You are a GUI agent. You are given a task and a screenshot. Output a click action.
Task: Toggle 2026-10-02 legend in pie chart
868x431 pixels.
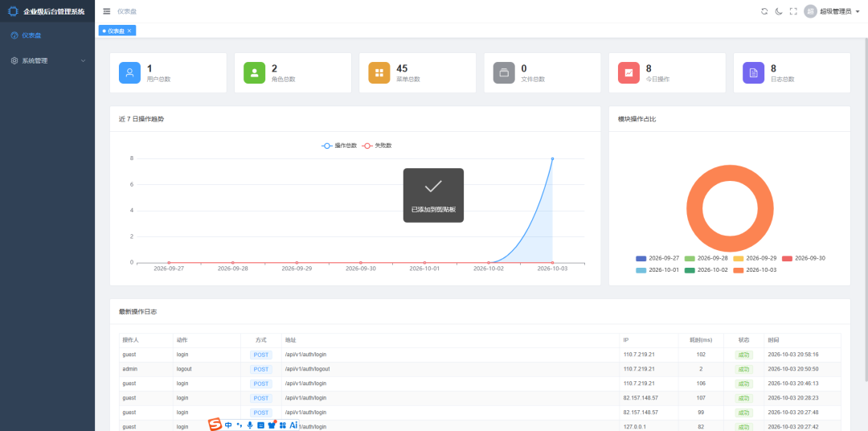tap(706, 270)
